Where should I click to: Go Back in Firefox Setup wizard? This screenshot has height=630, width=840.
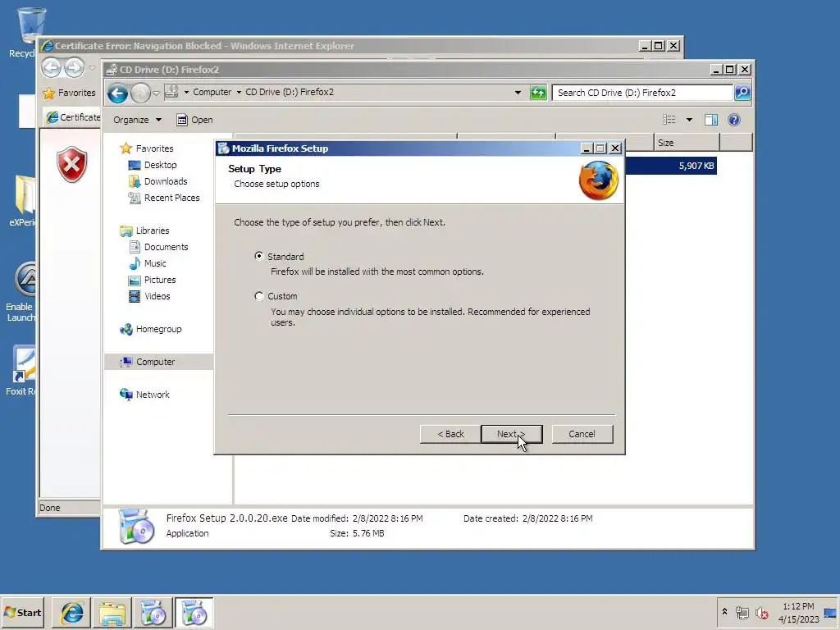click(x=450, y=434)
